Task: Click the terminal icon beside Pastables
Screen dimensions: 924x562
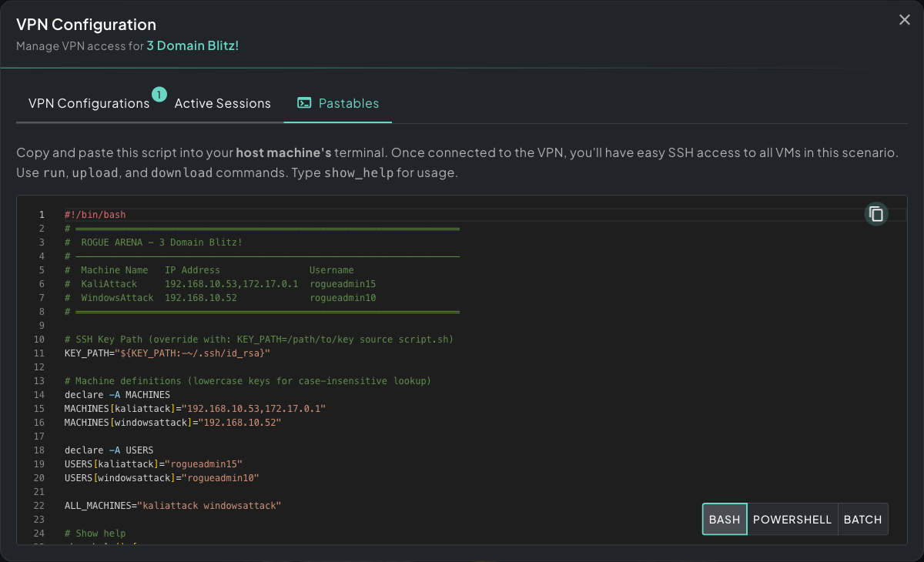Action: tap(304, 103)
